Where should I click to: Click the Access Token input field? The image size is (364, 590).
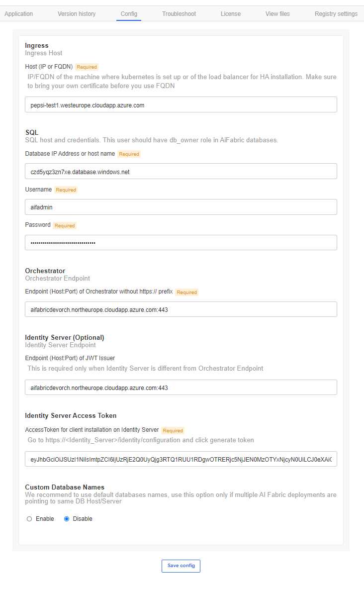181,459
